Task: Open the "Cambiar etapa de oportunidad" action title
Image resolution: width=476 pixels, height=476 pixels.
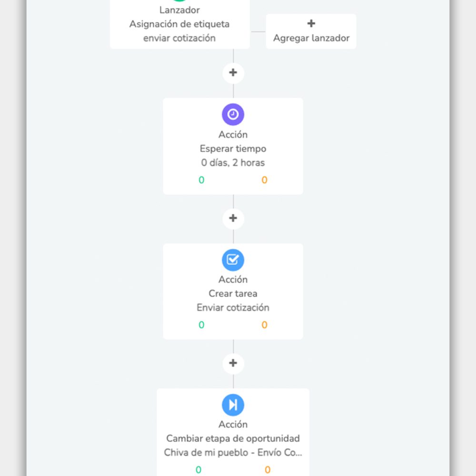Action: pos(233,438)
